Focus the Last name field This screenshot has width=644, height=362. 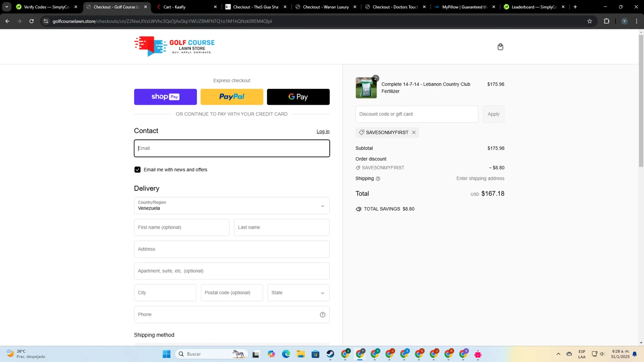coord(282,227)
